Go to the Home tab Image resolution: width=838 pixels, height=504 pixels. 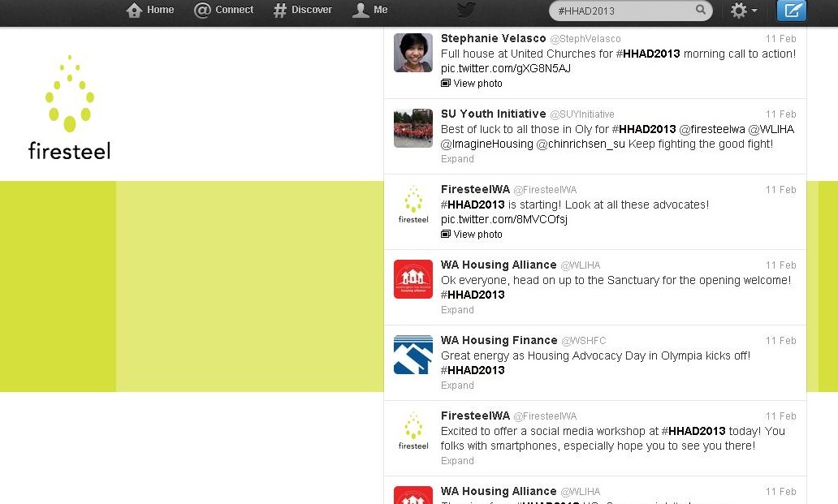click(151, 10)
